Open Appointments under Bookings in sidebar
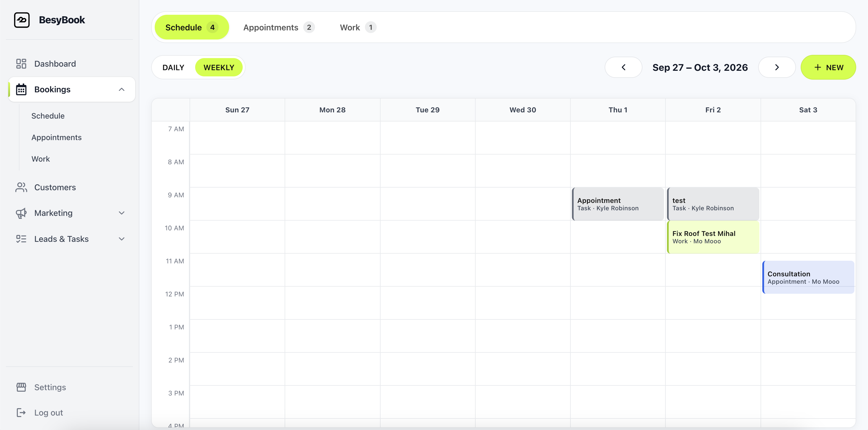 (x=56, y=137)
